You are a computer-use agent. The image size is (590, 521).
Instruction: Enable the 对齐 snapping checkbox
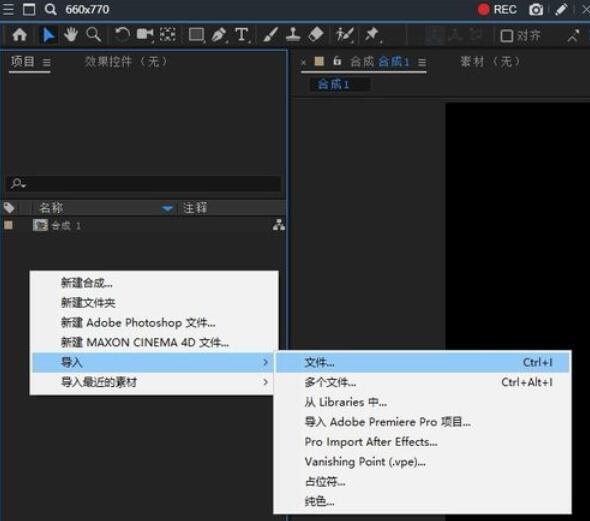[x=506, y=36]
